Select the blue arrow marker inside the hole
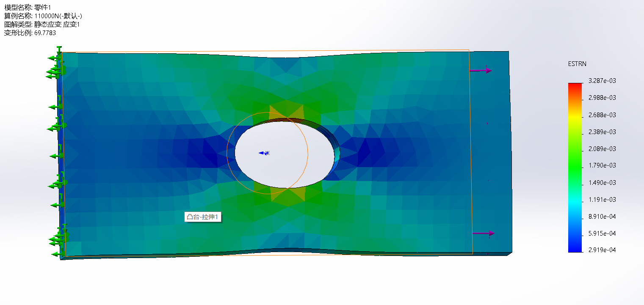The image size is (644, 305). [264, 153]
